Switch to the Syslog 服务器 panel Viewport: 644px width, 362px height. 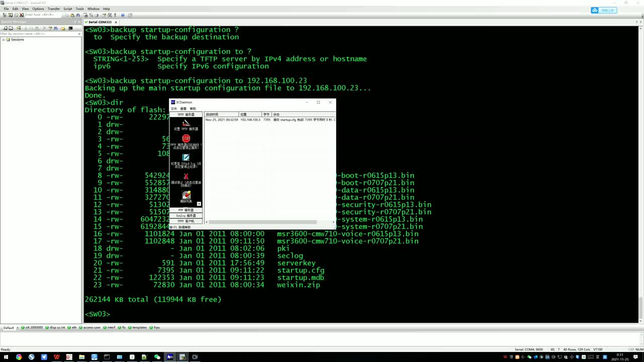(186, 216)
